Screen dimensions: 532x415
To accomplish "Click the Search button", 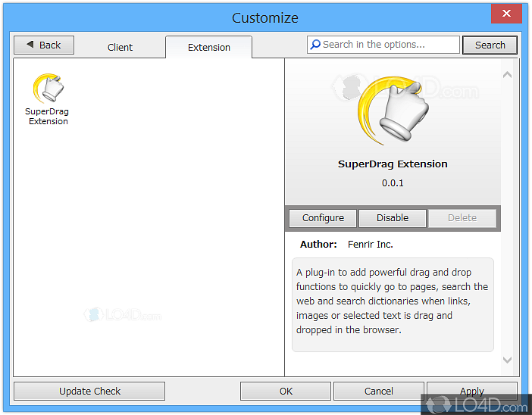I will click(490, 45).
